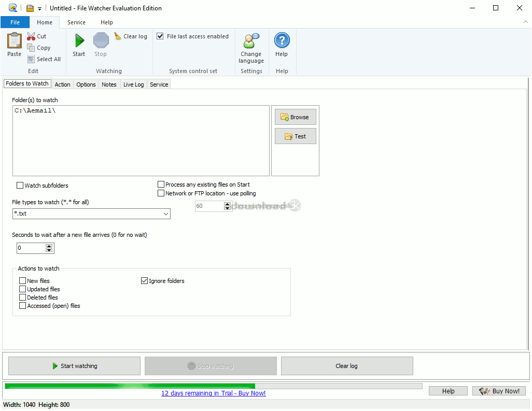Click the quick access toolbar paste icon
The height and width of the screenshot is (411, 532).
pyautogui.click(x=30, y=8)
